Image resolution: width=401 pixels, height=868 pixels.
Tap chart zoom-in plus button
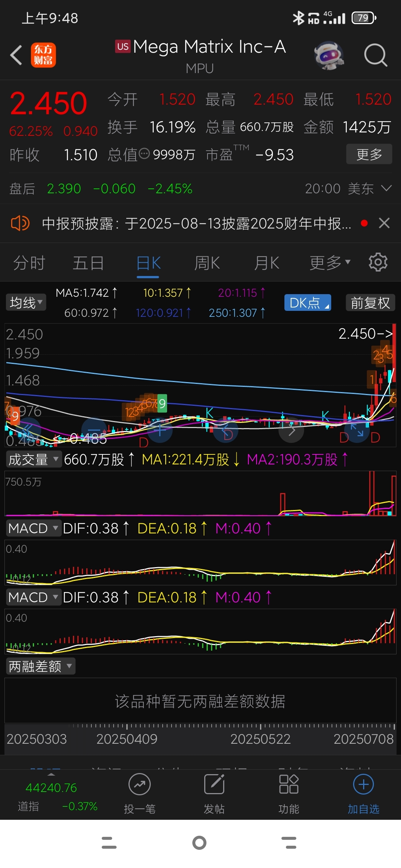[160, 430]
